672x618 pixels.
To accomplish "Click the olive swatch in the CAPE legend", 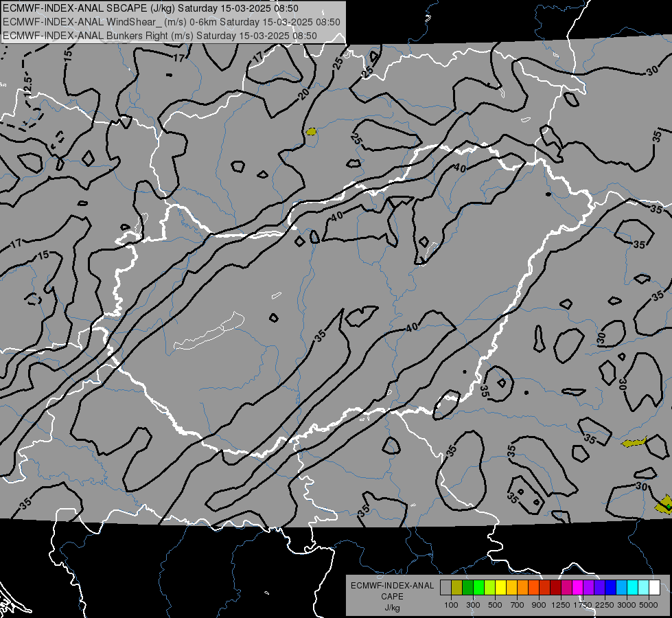I will click(457, 588).
